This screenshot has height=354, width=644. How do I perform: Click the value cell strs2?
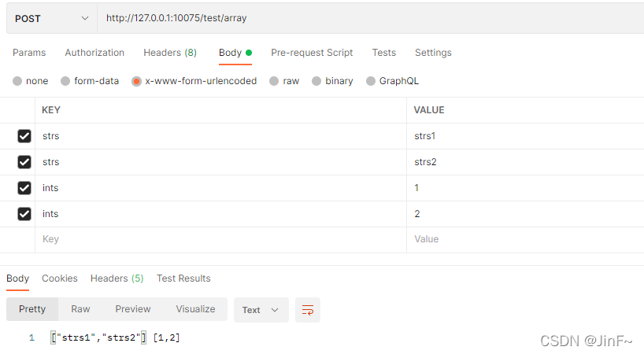[x=525, y=162]
